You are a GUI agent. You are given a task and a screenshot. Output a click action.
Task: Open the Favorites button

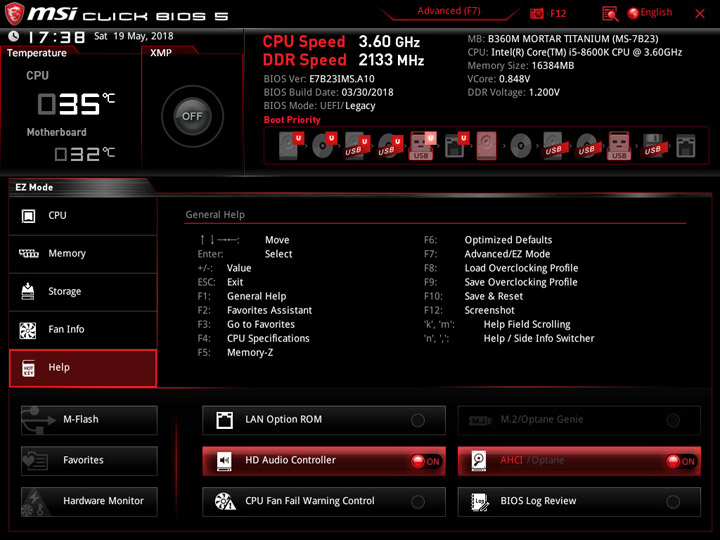[89, 461]
